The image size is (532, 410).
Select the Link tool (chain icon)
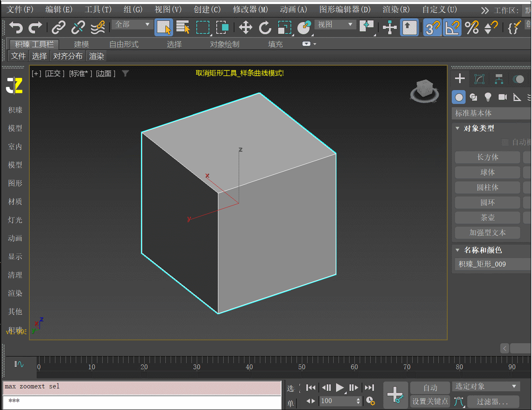pyautogui.click(x=59, y=27)
